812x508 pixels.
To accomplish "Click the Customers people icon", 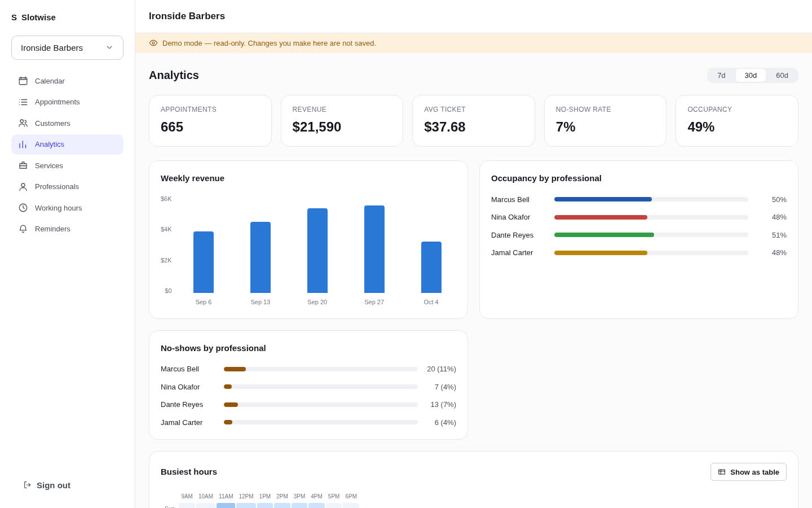I will 23,123.
